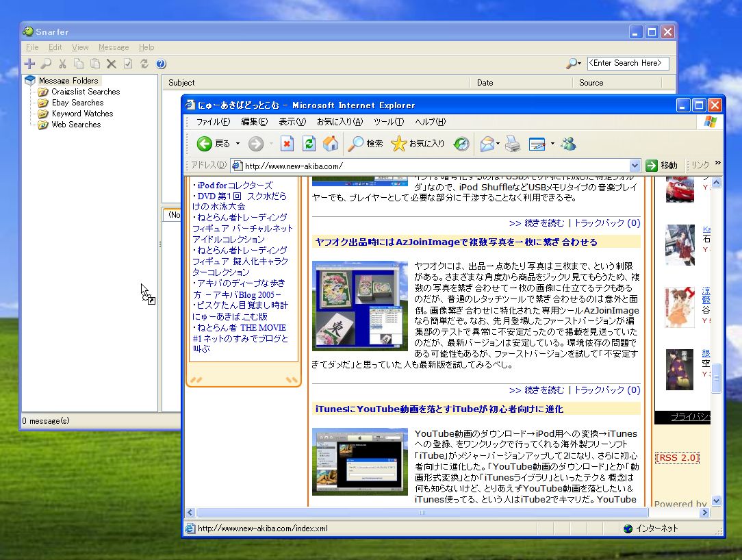This screenshot has width=742, height=560.
Task: Click the 移動 Go button
Action: pyautogui.click(x=661, y=165)
